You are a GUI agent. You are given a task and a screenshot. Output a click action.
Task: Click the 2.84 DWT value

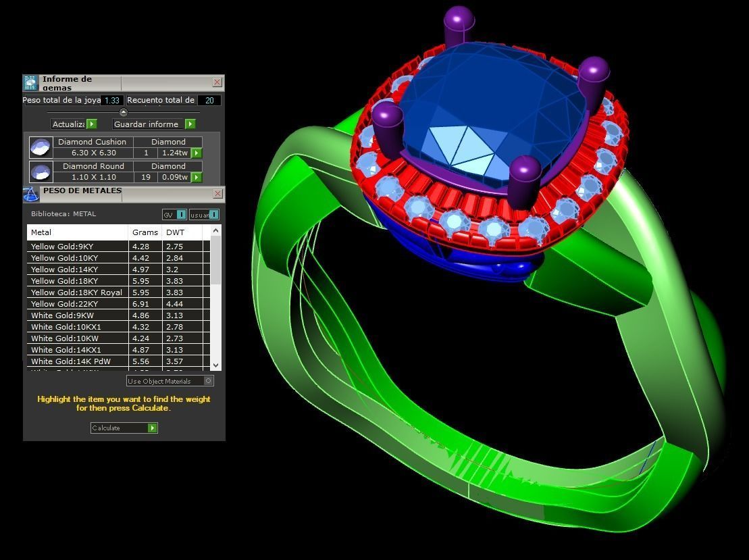(x=175, y=258)
